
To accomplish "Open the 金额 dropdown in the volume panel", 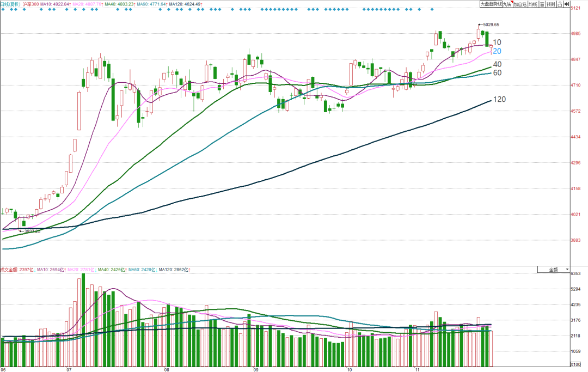I will pos(554,270).
